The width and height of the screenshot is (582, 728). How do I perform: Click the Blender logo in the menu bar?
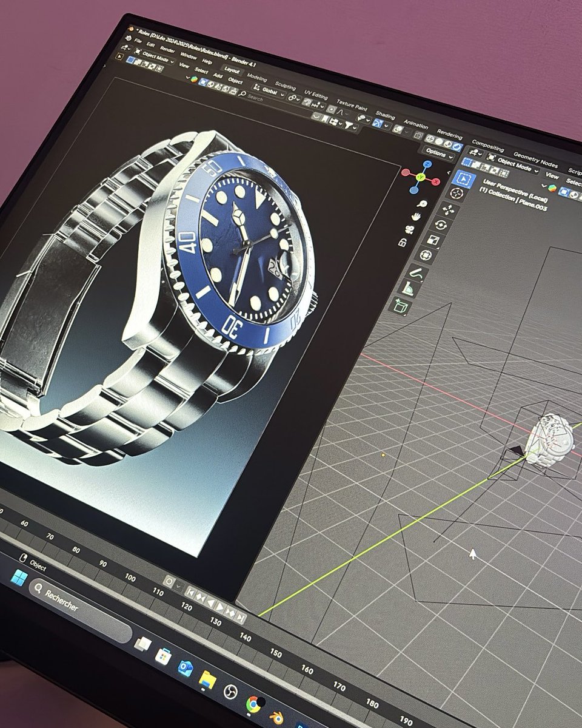(128, 38)
